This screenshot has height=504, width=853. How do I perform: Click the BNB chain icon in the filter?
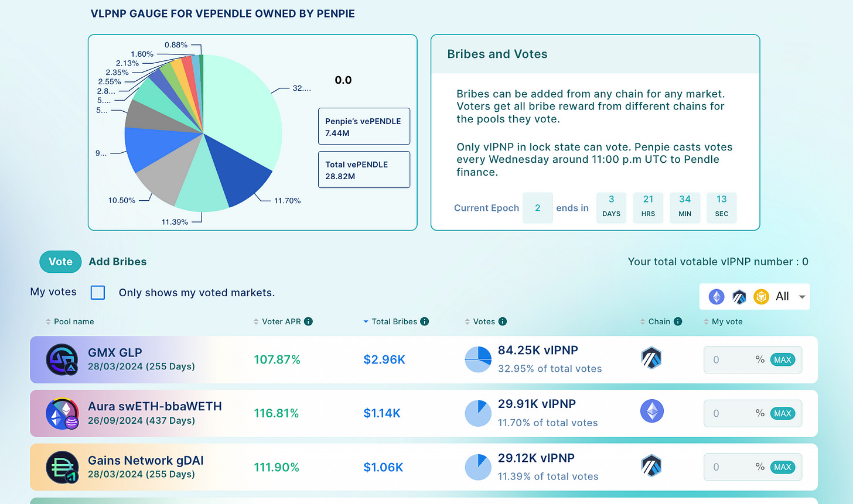pos(761,297)
